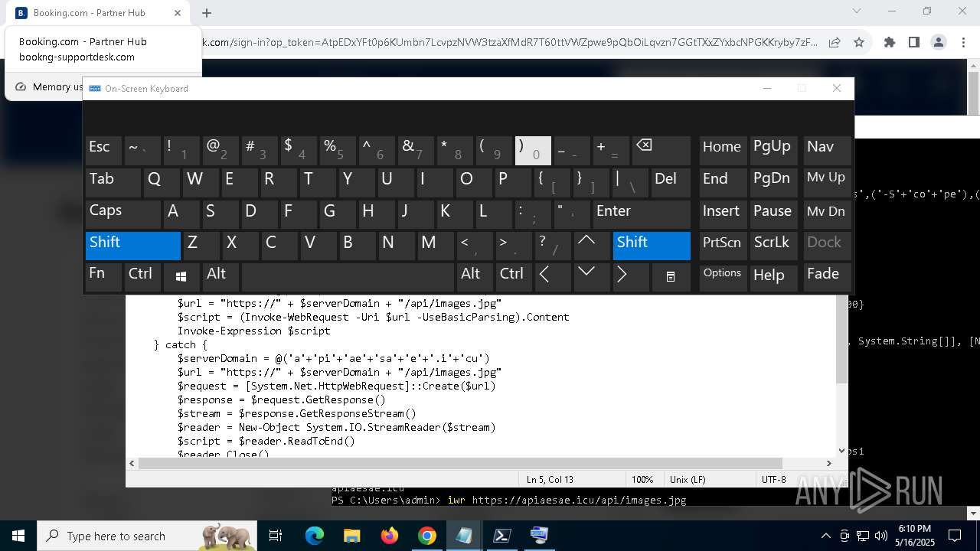Switch to PowerShell on taskbar
Screen dimensions: 980x551
coord(501,536)
